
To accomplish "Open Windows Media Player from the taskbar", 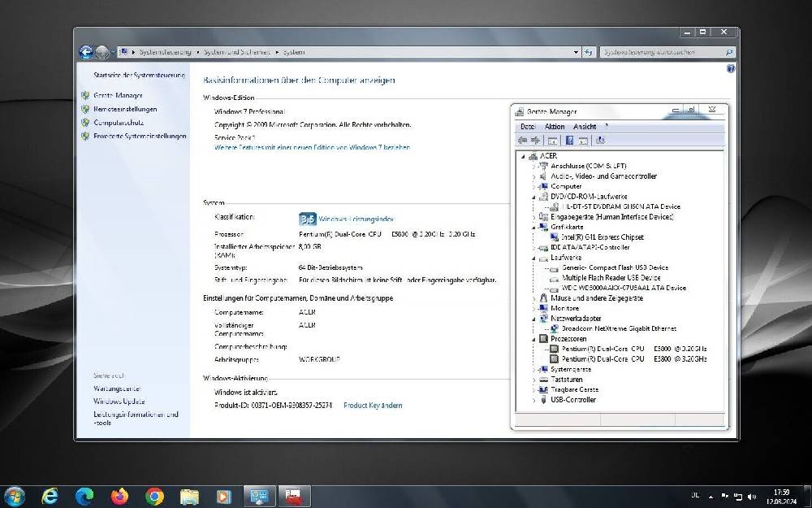I will coord(224,496).
